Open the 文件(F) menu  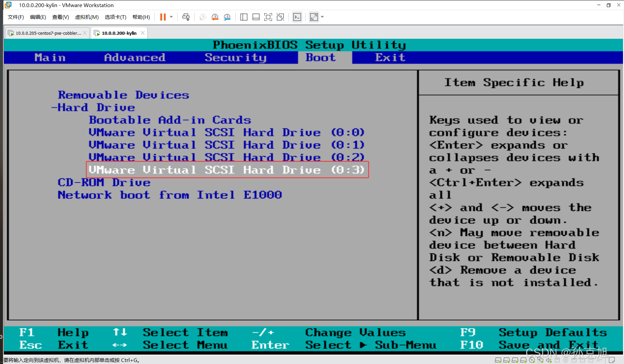click(16, 17)
